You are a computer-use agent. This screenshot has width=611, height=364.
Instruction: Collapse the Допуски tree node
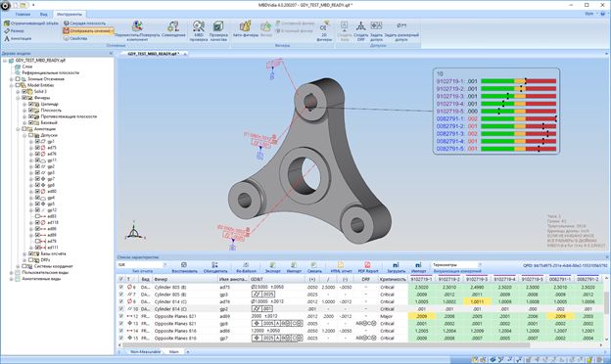coord(24,135)
